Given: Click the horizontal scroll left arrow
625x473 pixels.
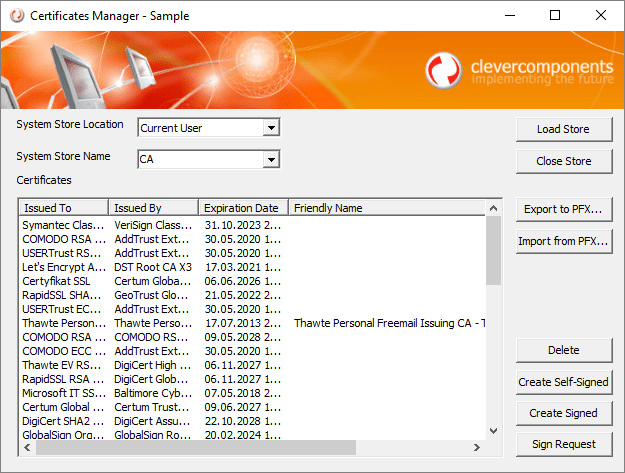Looking at the screenshot, I should click(27, 447).
